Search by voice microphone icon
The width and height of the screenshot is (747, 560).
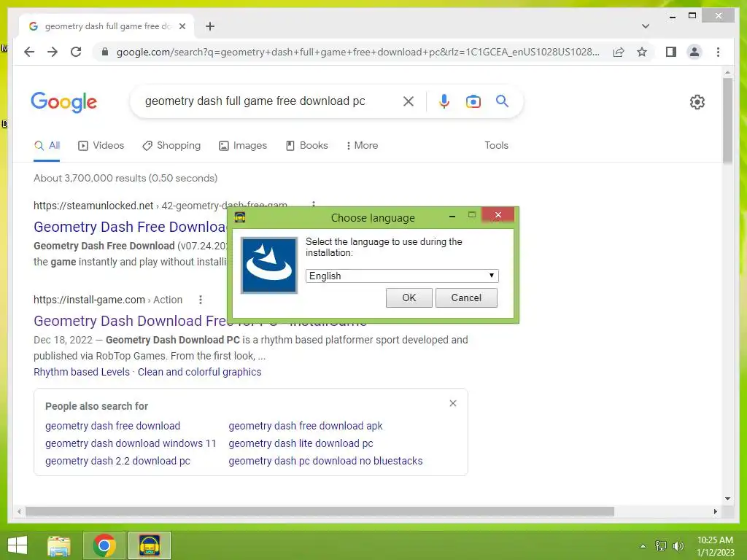(444, 101)
